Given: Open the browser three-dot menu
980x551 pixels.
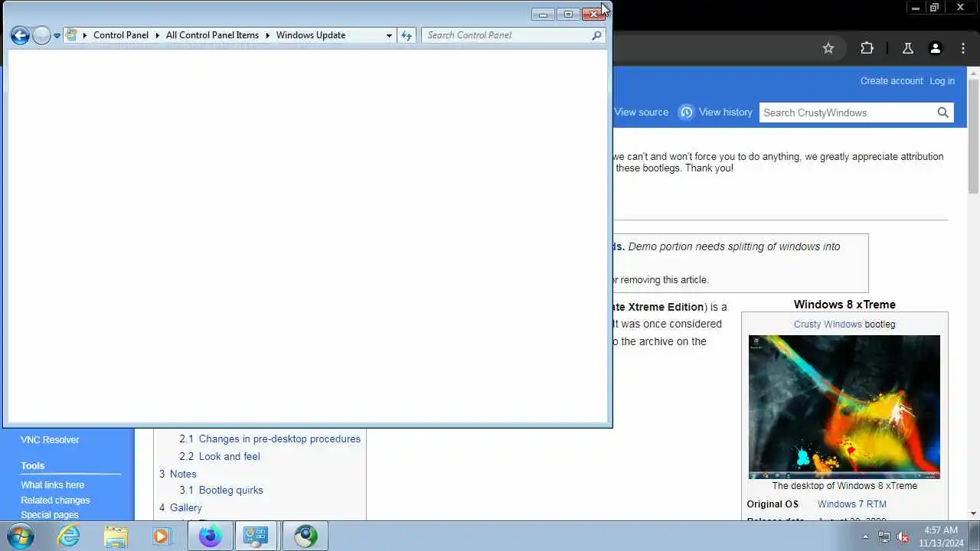Looking at the screenshot, I should click(x=963, y=48).
